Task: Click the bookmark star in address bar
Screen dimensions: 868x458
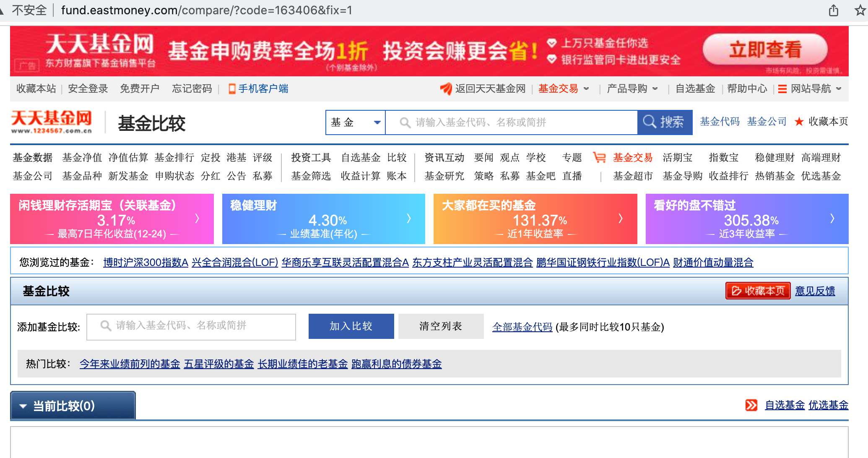Action: point(860,10)
